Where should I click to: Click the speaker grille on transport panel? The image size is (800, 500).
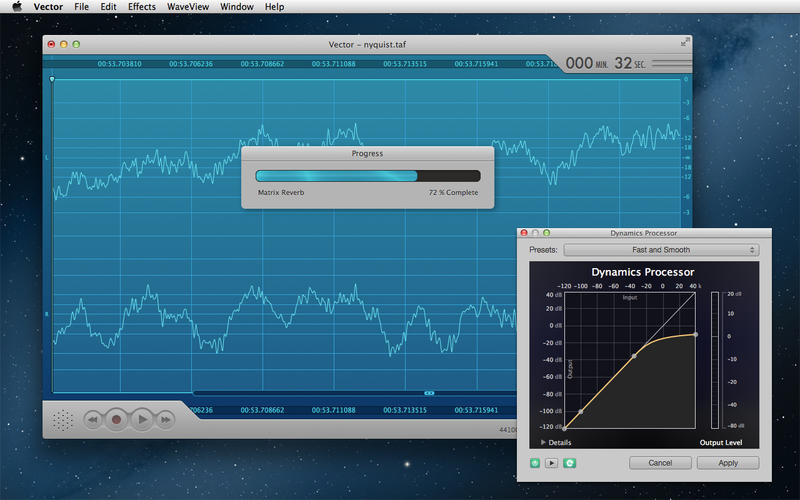63,420
